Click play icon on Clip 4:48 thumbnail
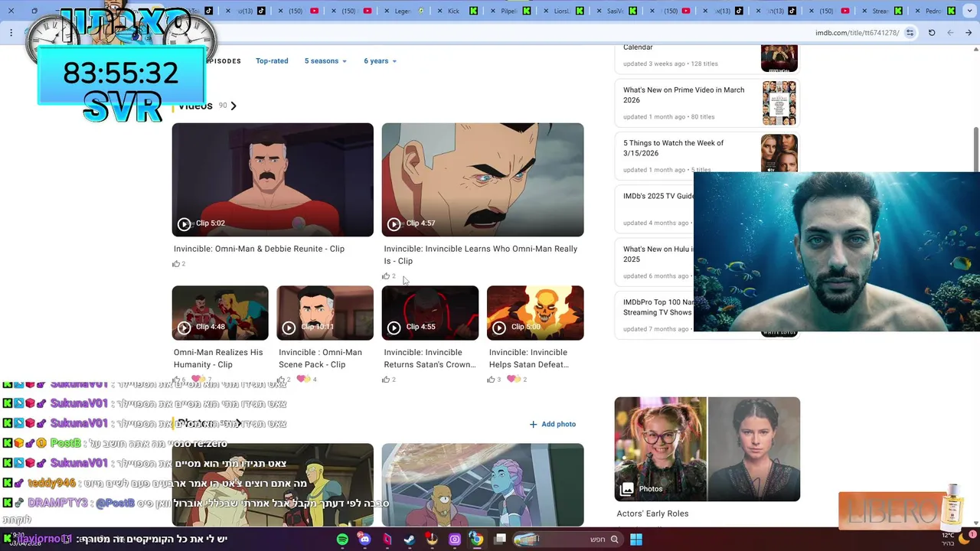 184,328
